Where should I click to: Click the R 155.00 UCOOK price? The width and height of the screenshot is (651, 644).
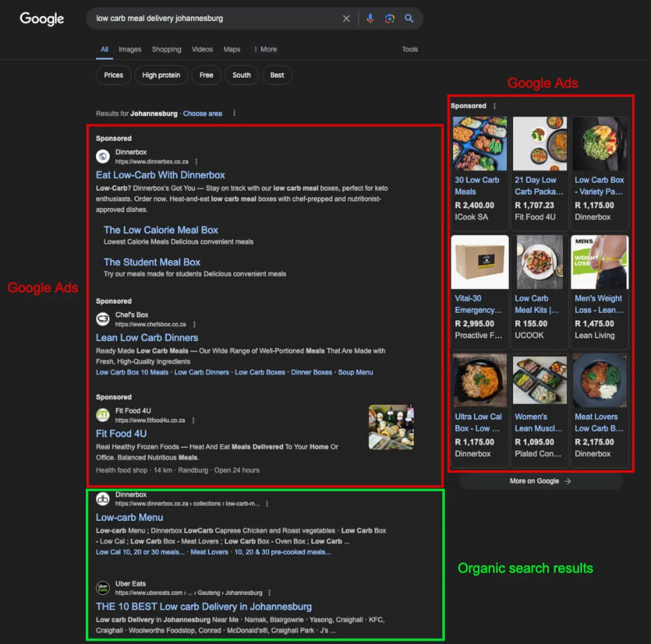point(531,323)
